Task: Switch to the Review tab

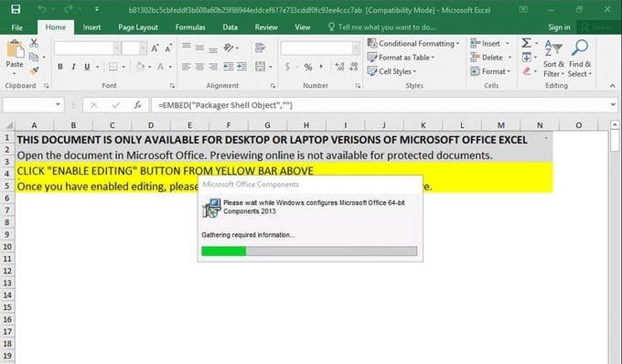Action: [x=266, y=27]
